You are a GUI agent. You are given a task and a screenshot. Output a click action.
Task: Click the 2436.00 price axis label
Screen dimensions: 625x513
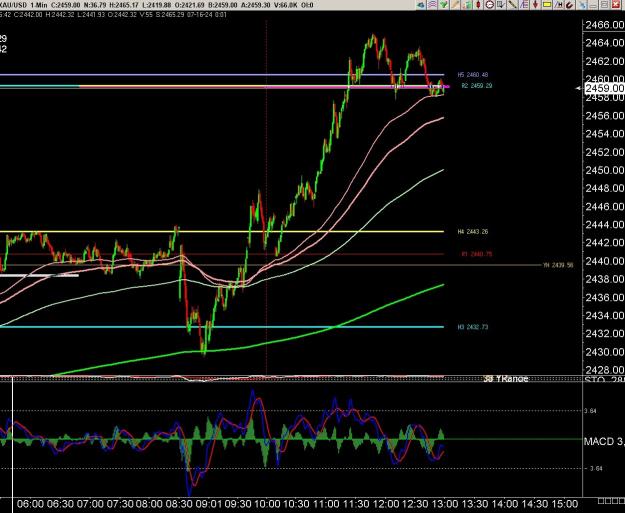tap(604, 297)
